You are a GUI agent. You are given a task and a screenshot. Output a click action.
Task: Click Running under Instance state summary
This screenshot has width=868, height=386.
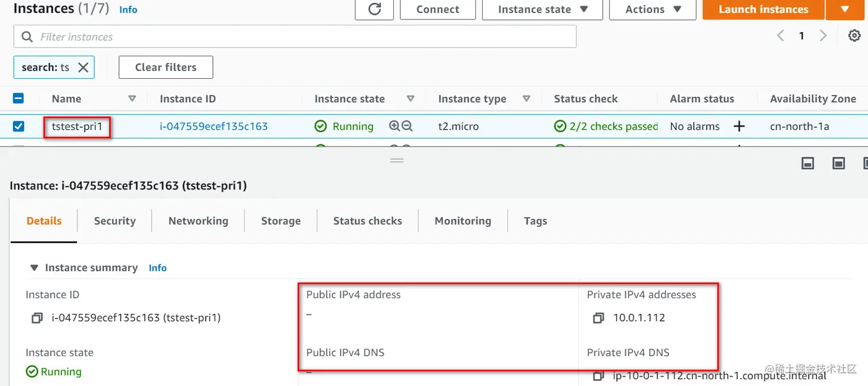pos(54,372)
